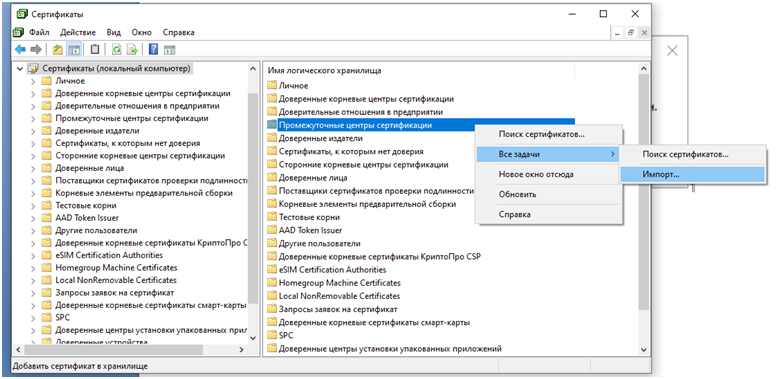This screenshot has width=776, height=379.
Task: Select Local NonRemovable Certificates in right list
Action: (x=339, y=296)
